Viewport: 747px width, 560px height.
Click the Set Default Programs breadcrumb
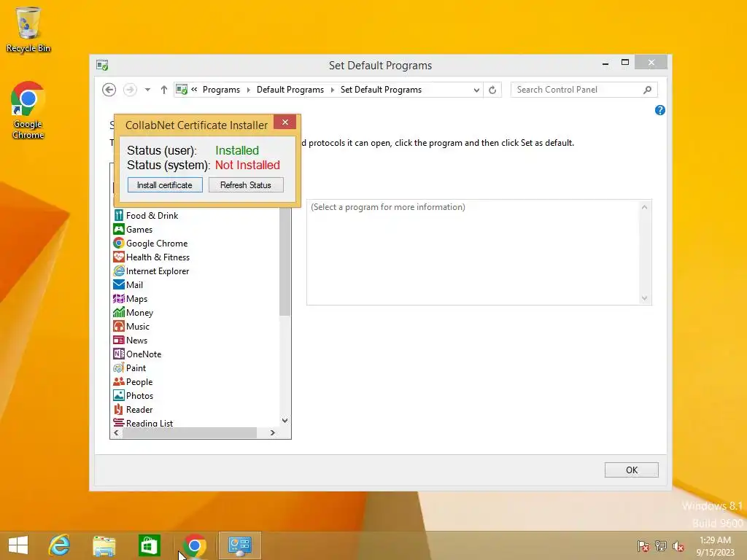point(381,90)
